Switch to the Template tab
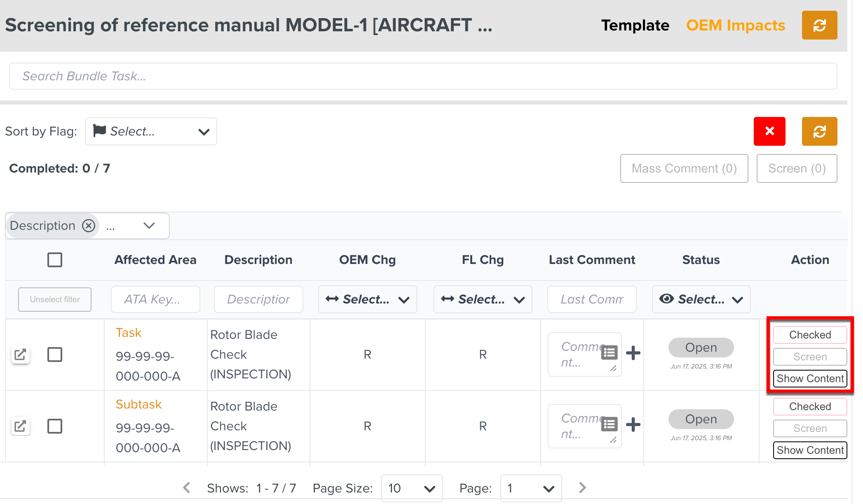863x504 pixels. click(x=635, y=26)
